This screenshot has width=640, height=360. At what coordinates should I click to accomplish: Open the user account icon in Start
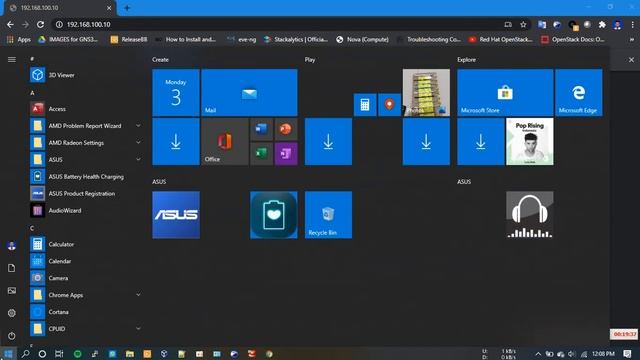(x=11, y=246)
